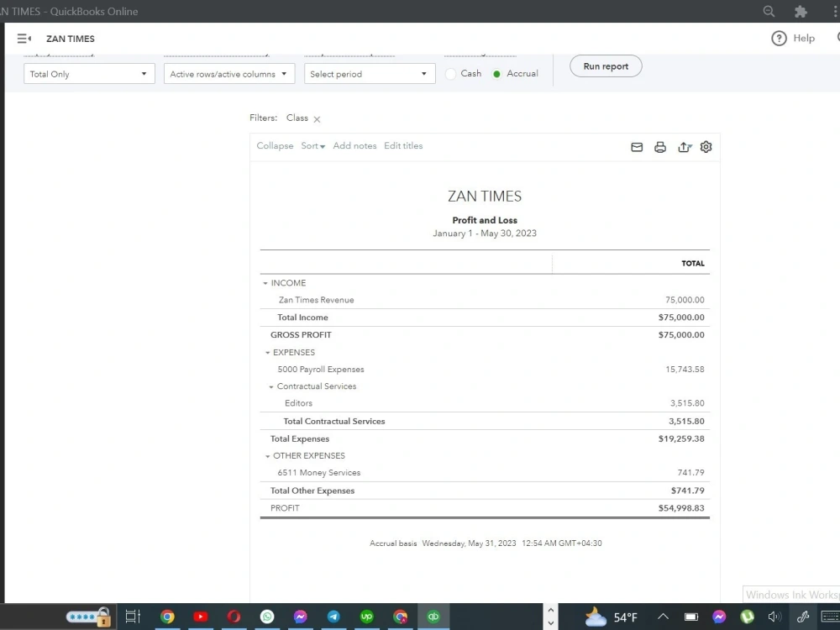This screenshot has width=840, height=630.
Task: Open report settings gear icon
Action: pyautogui.click(x=706, y=147)
